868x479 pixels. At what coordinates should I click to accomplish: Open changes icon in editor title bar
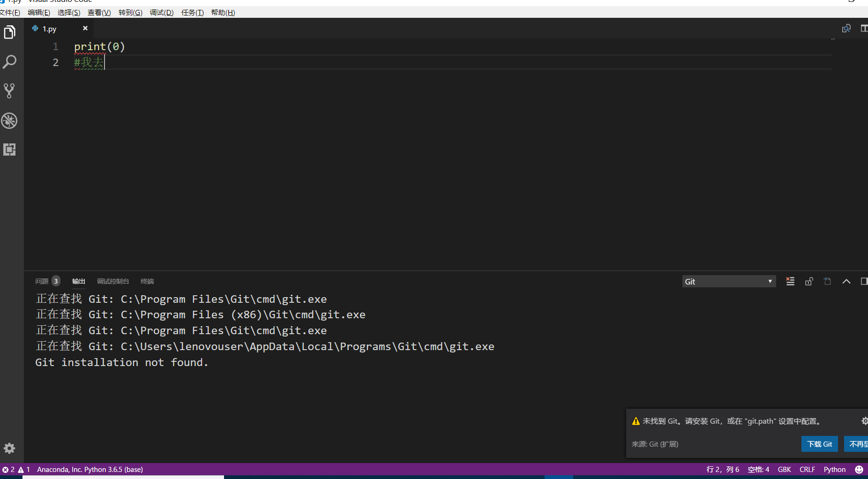pyautogui.click(x=846, y=29)
